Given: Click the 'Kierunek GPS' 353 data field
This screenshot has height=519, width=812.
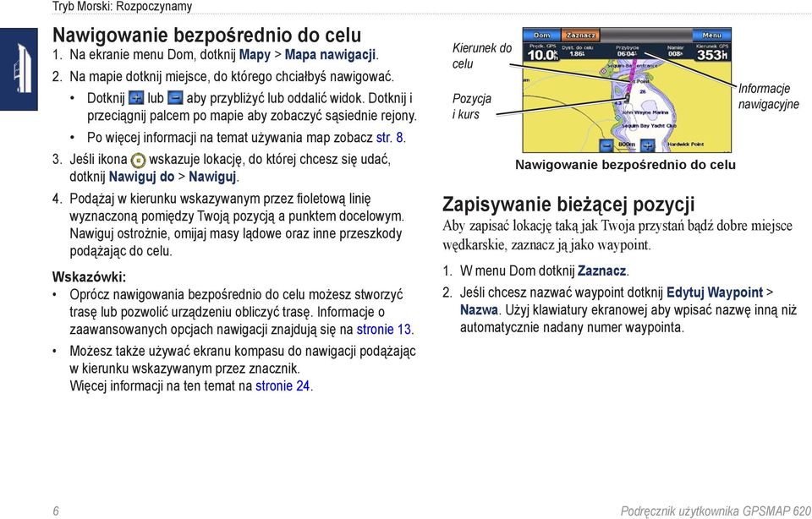Looking at the screenshot, I should tap(712, 52).
